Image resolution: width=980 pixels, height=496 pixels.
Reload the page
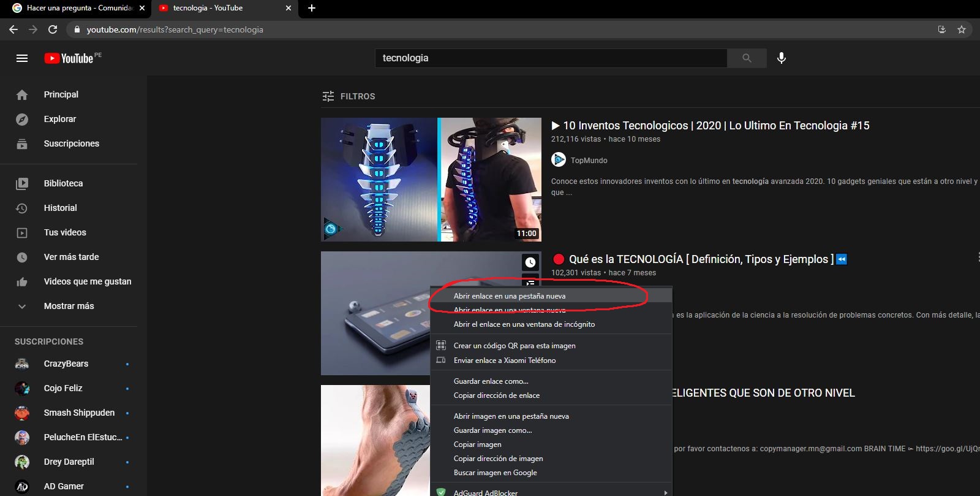pos(53,29)
